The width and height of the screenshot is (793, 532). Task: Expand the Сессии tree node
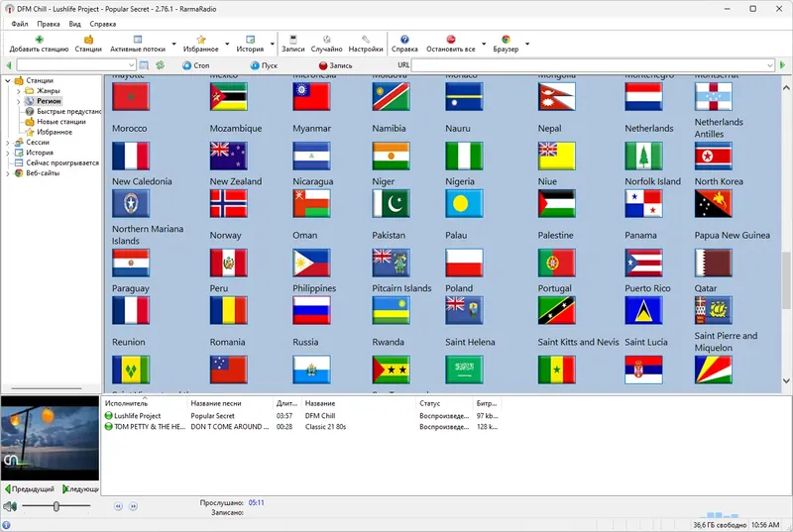pos(8,143)
